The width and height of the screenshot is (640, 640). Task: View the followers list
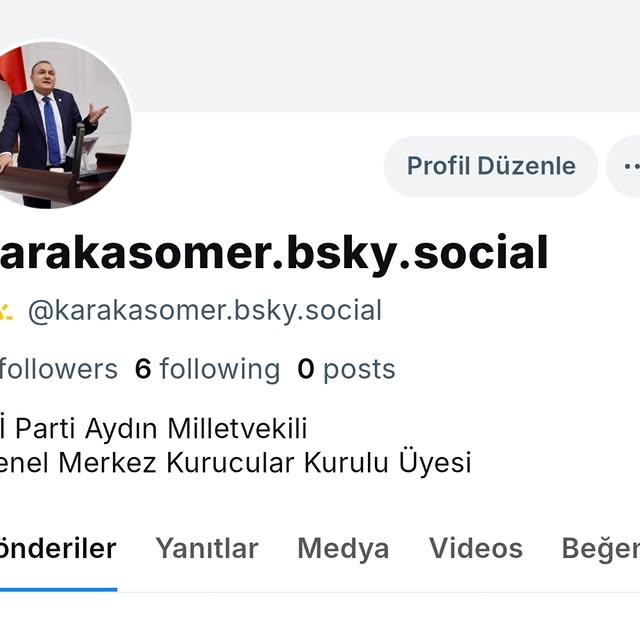tap(59, 369)
